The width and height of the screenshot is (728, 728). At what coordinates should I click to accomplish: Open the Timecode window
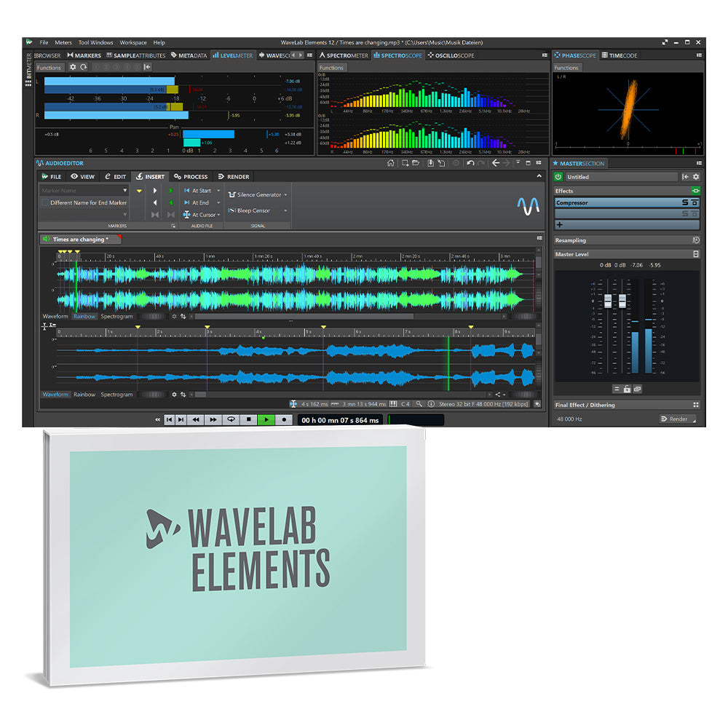pos(623,55)
